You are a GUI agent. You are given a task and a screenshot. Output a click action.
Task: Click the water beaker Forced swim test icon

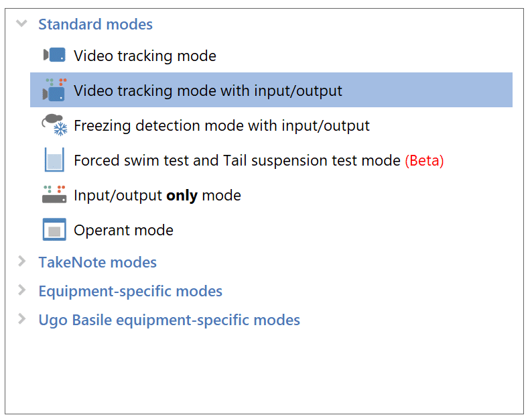click(54, 160)
